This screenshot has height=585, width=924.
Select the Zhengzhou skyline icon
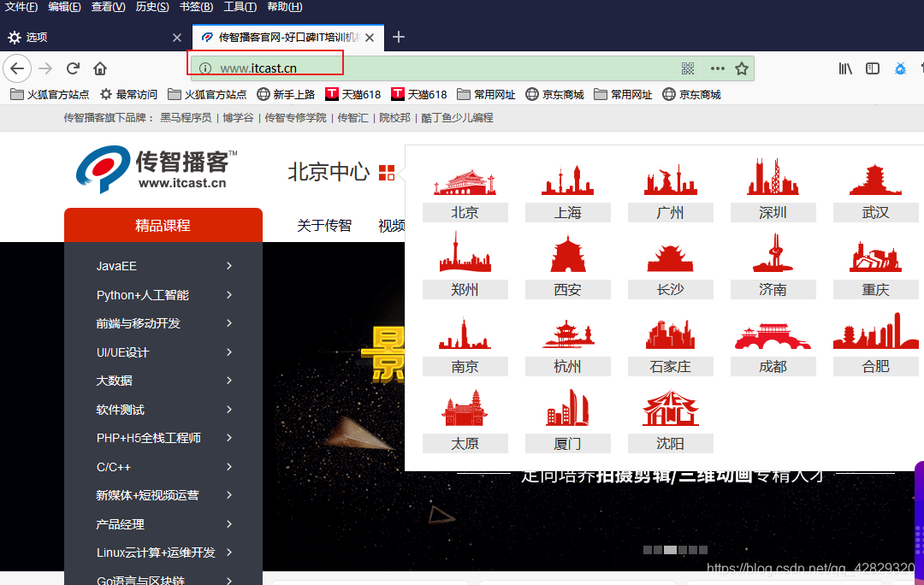pyautogui.click(x=465, y=252)
